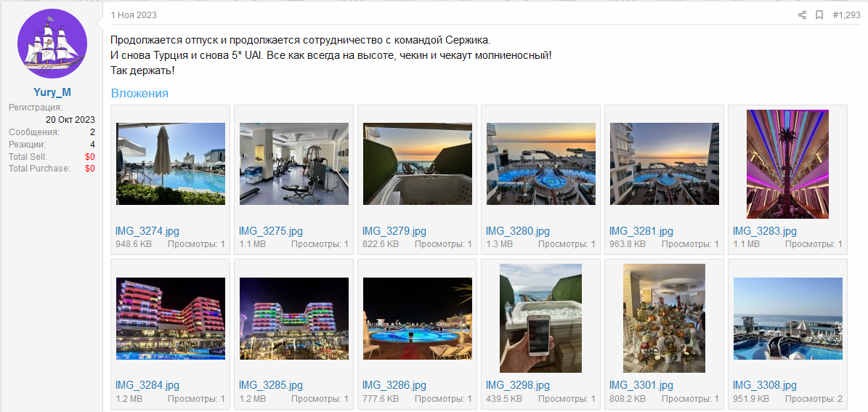
Task: Open the Yury_M sailing ship avatar
Action: pyautogui.click(x=52, y=43)
